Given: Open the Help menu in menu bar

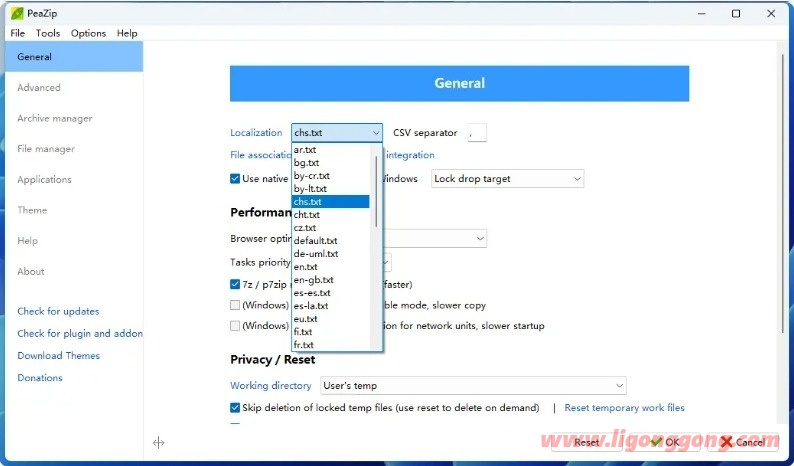Looking at the screenshot, I should (127, 33).
